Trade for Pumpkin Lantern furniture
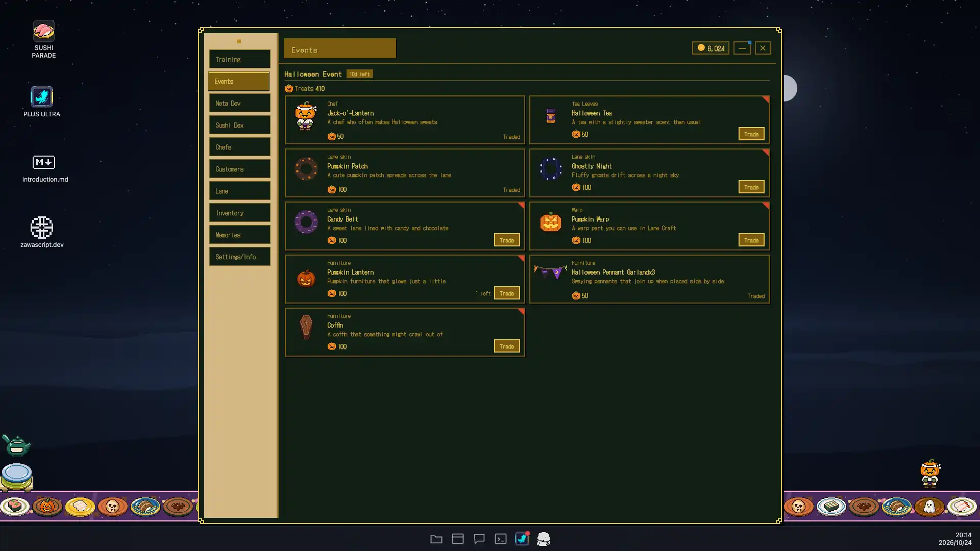Screen dimensions: 980x551 pos(506,293)
